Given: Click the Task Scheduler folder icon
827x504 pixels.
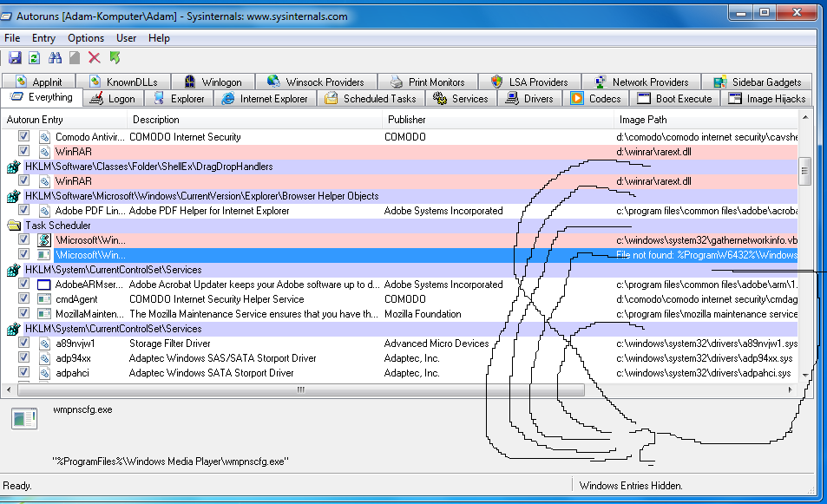Looking at the screenshot, I should point(14,226).
